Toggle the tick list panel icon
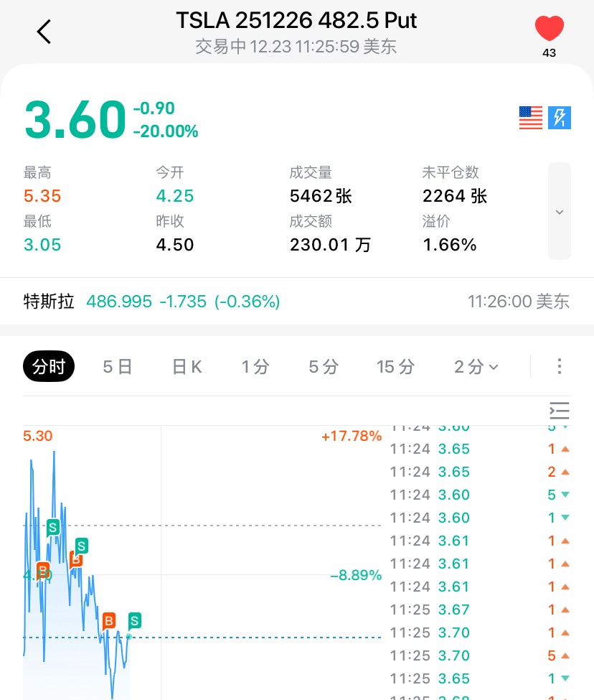The image size is (594, 700). [x=560, y=411]
